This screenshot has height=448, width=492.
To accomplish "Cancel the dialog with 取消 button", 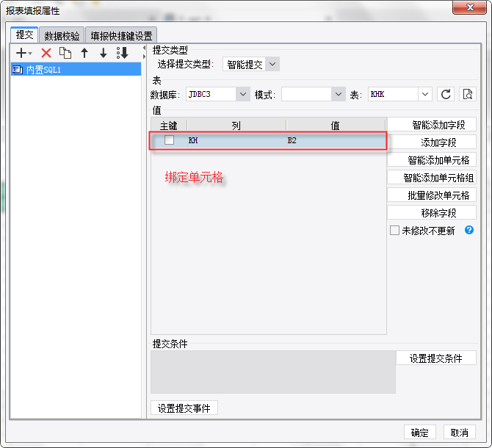I will coord(460,433).
